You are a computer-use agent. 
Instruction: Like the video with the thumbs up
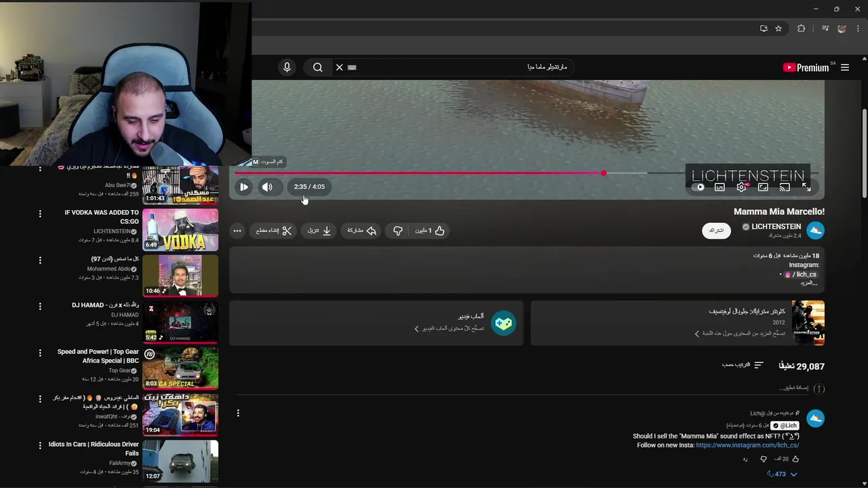point(430,230)
